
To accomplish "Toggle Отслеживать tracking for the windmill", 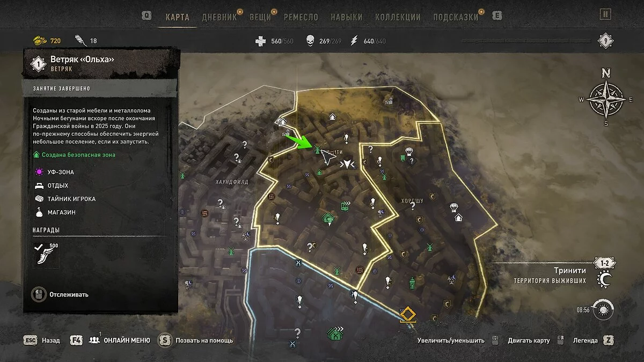I will click(61, 294).
